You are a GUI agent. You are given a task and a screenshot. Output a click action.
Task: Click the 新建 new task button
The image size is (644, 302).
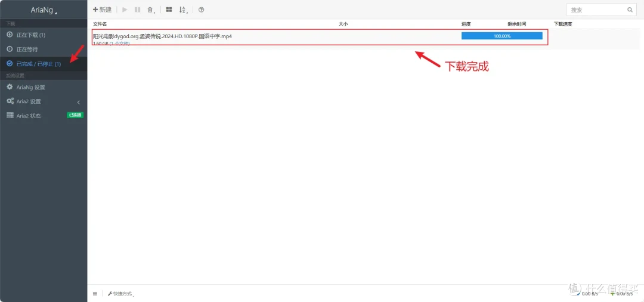point(103,10)
